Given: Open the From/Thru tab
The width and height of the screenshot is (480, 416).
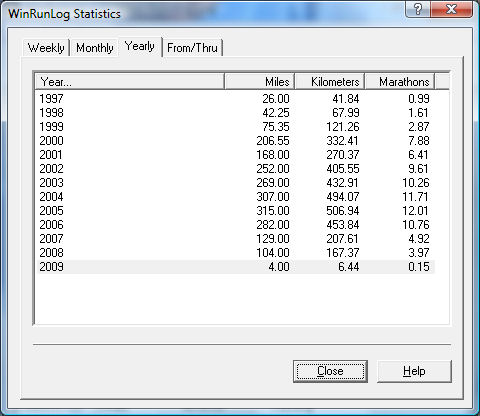Looking at the screenshot, I should click(192, 48).
